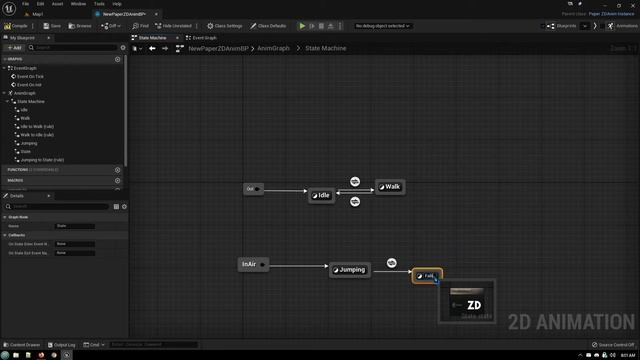This screenshot has width=640, height=360.
Task: Compile the animation blueprint
Action: 16,26
